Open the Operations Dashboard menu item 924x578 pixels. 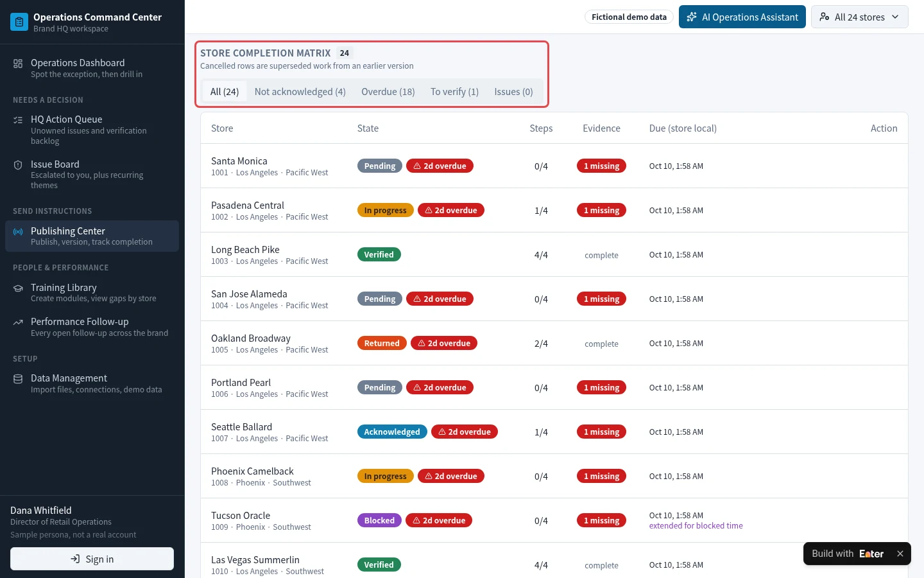tap(92, 68)
